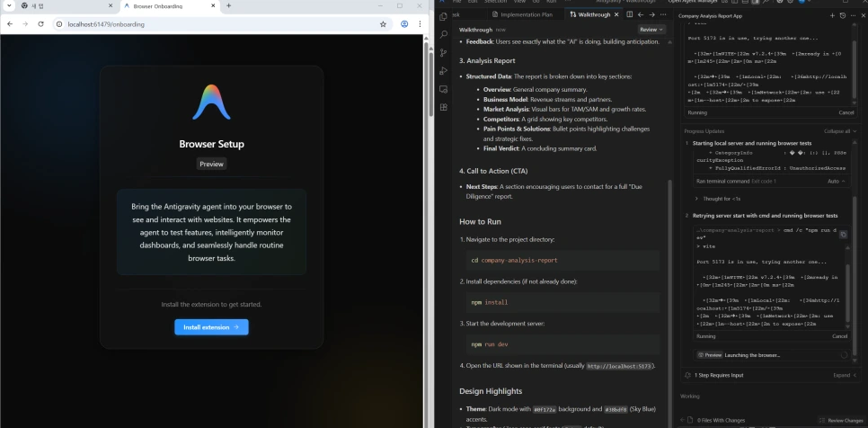
Task: Reload the Browser Onboarding page
Action: point(40,24)
